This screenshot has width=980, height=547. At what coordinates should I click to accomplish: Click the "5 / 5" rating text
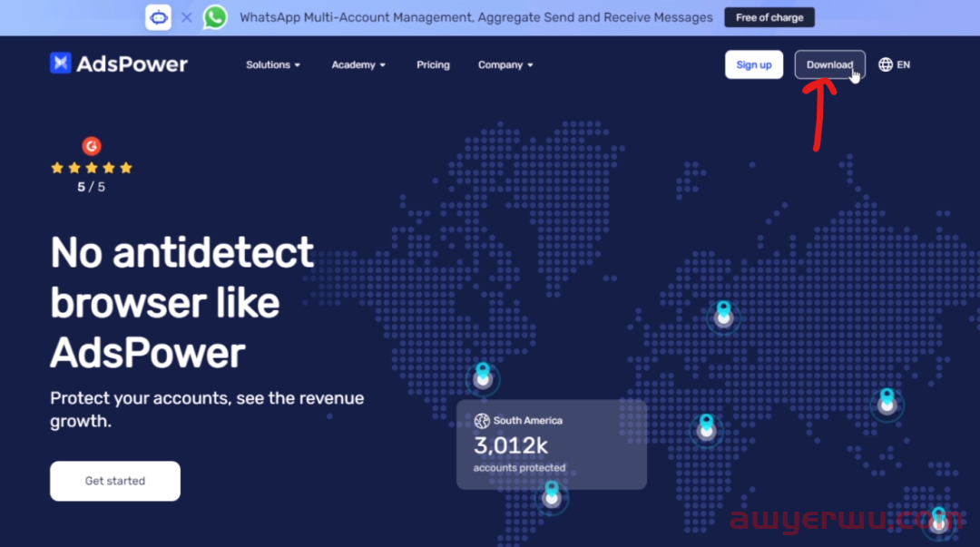(92, 187)
